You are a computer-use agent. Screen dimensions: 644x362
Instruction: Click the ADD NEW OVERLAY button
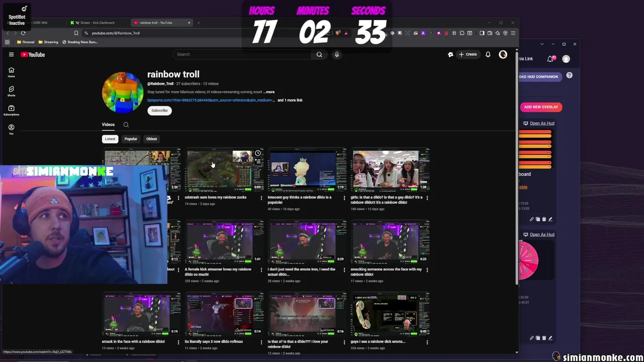pyautogui.click(x=541, y=107)
